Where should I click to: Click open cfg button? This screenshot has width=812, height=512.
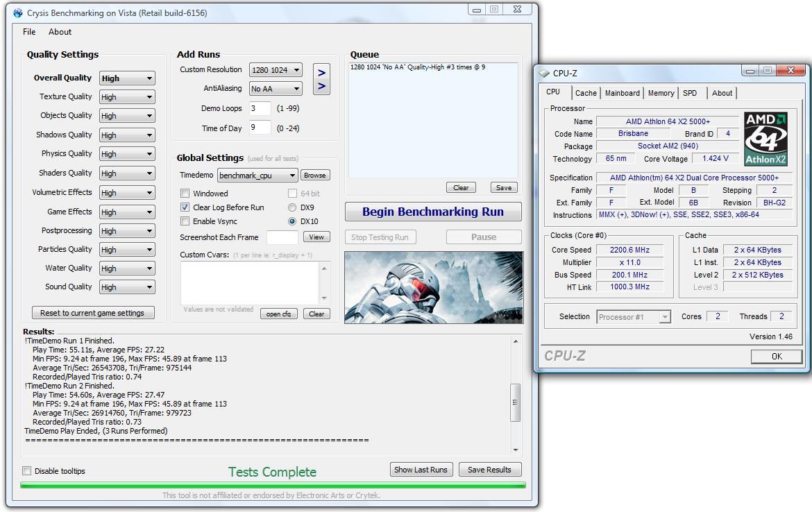point(278,314)
